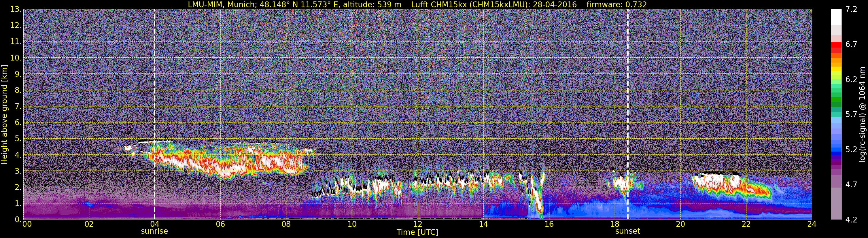
Task: Click the 'sunrise' label below the axis
Action: coord(154,231)
